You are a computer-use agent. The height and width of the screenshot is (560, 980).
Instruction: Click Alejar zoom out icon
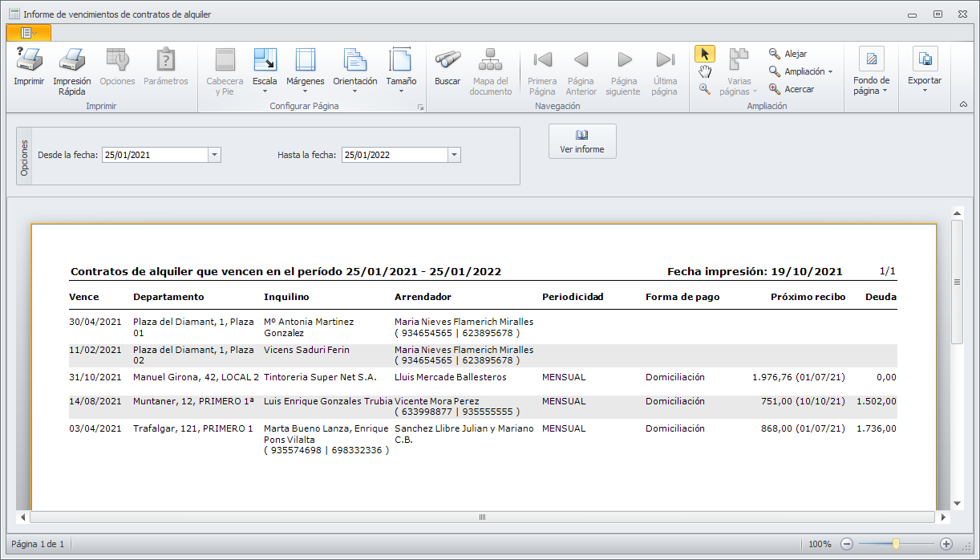[x=774, y=54]
